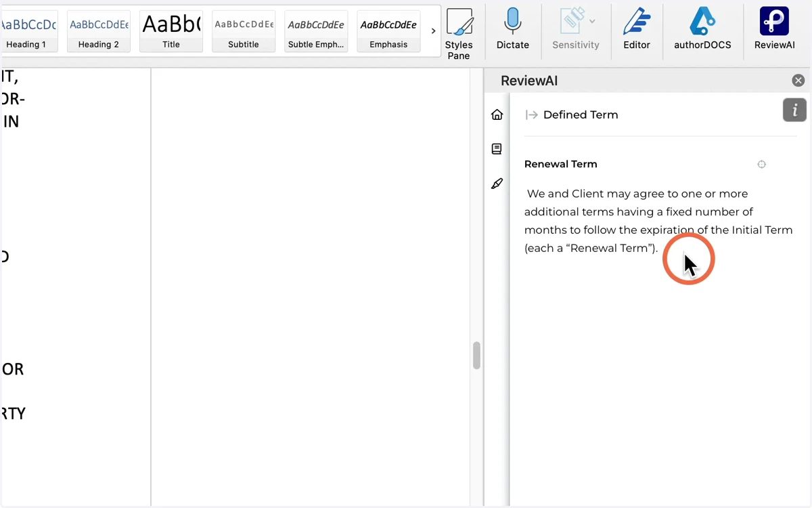Close the ReviewAI panel
Image resolution: width=812 pixels, height=508 pixels.
[798, 81]
